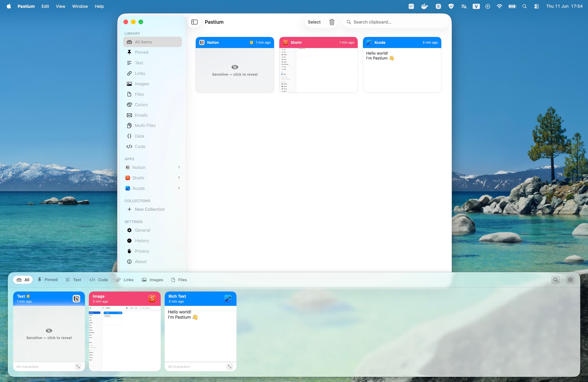Open the Window menu
The width and height of the screenshot is (588, 382).
click(80, 6)
